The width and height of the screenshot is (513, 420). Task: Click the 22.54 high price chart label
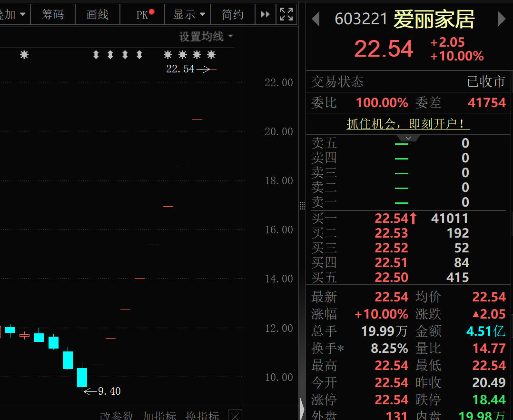click(x=180, y=69)
